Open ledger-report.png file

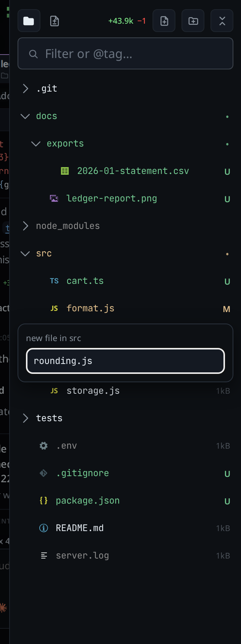pos(112,198)
